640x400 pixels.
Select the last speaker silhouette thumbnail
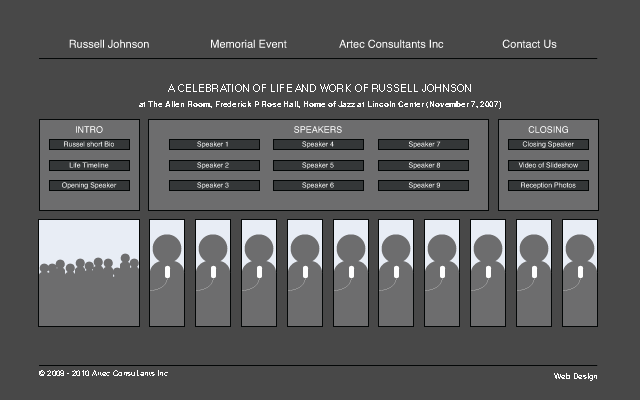tap(580, 273)
